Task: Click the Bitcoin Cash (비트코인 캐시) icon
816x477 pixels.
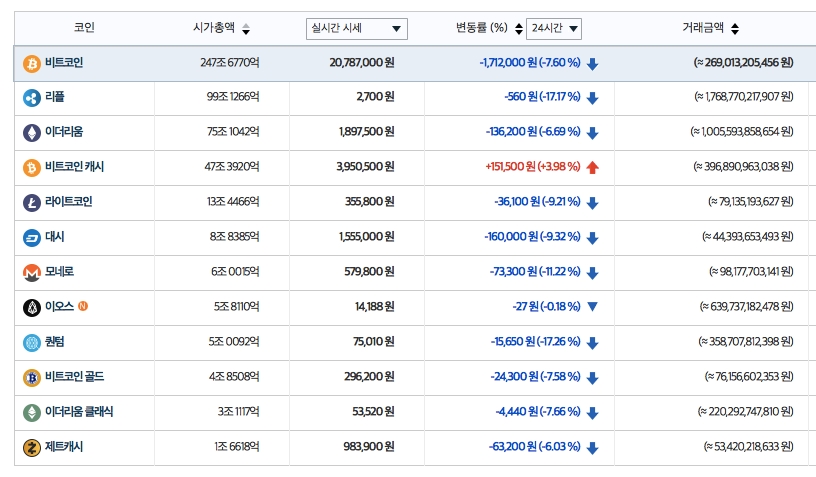Action: coord(32,167)
